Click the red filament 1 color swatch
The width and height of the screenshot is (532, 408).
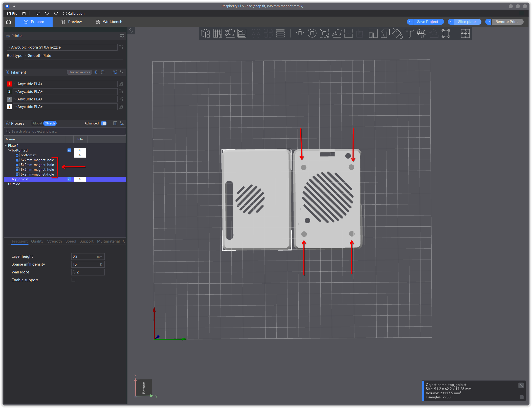(x=9, y=84)
